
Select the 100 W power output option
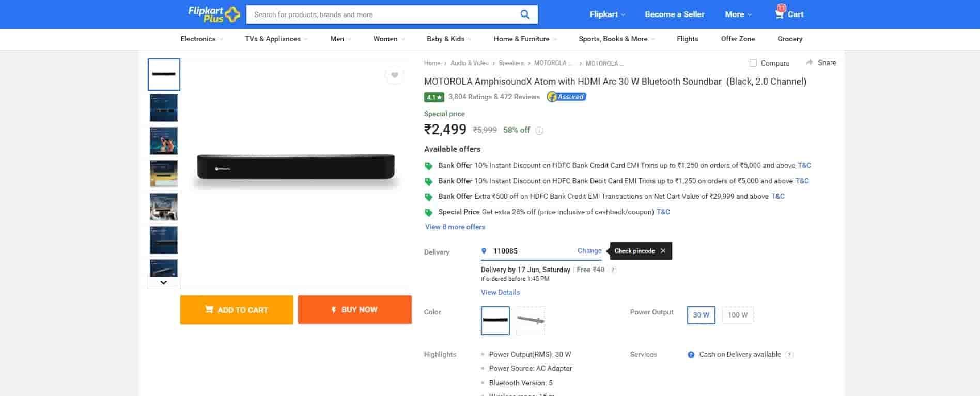click(x=737, y=315)
